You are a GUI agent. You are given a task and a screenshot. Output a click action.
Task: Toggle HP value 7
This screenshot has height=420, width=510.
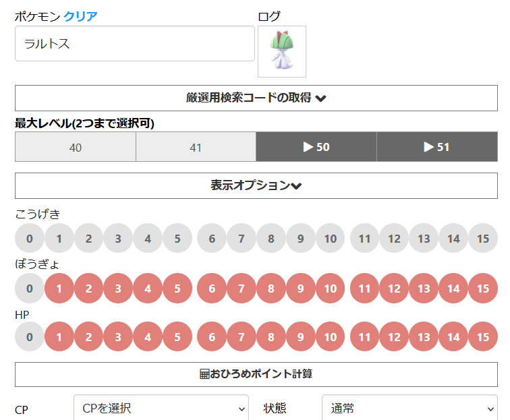(x=242, y=336)
